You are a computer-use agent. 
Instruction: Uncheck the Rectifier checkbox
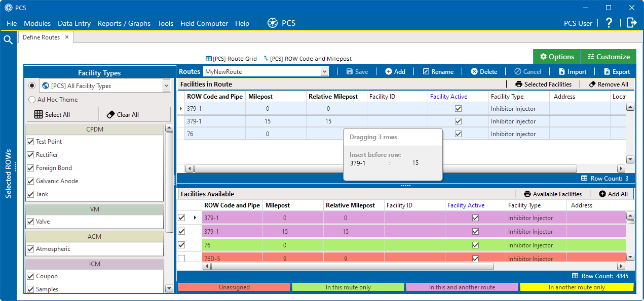coord(30,155)
